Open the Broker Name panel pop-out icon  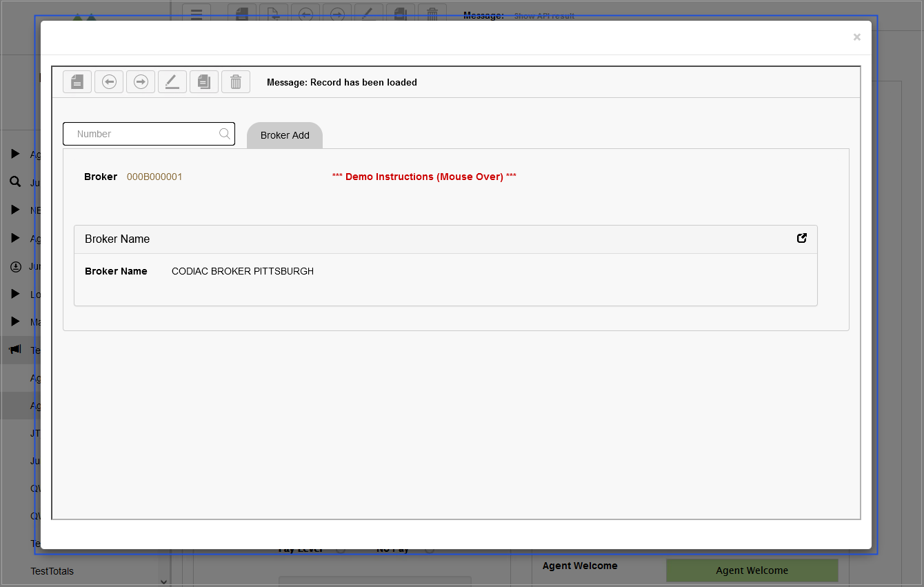pyautogui.click(x=802, y=238)
